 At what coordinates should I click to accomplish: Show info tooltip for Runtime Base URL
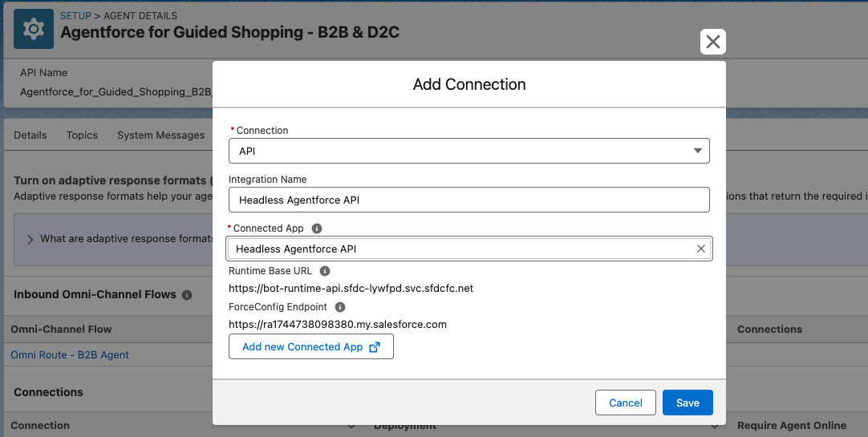(325, 271)
